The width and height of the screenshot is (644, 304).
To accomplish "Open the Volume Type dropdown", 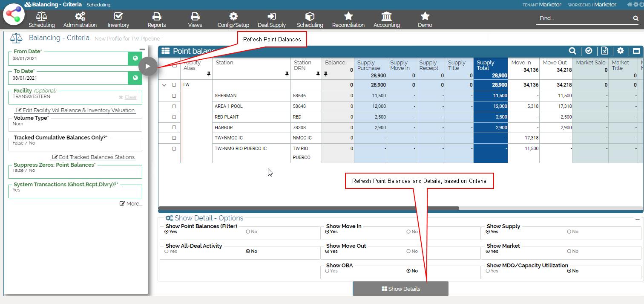I will [x=75, y=124].
